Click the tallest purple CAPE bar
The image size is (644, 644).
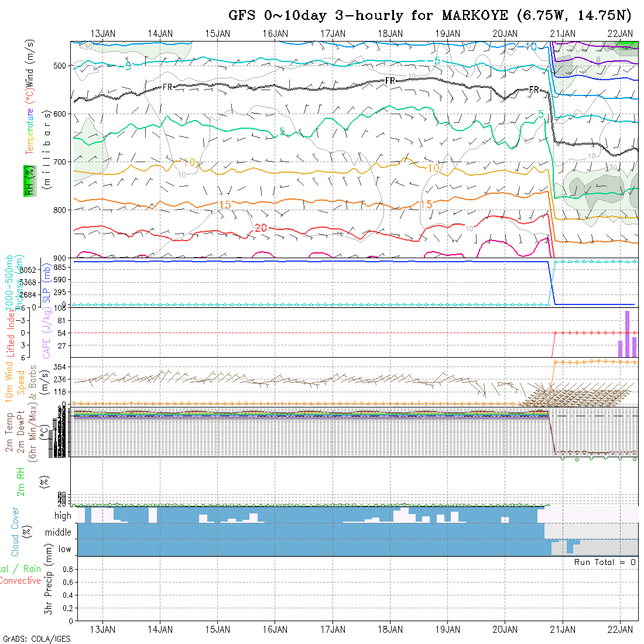click(627, 334)
